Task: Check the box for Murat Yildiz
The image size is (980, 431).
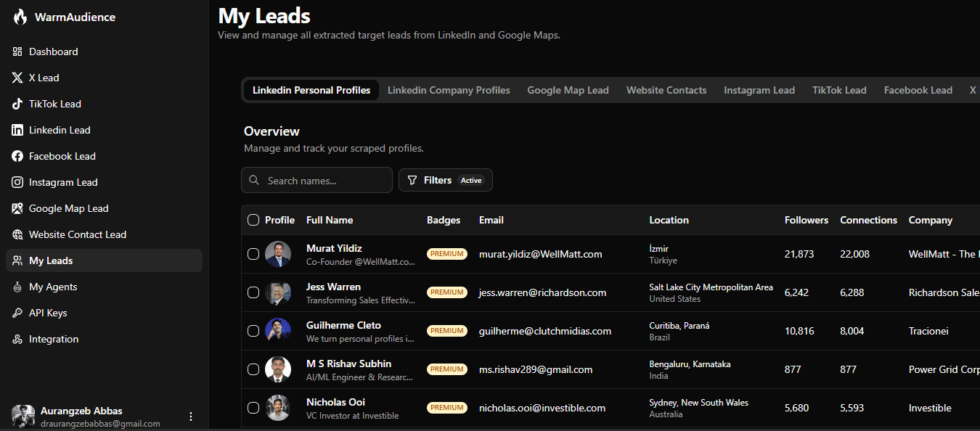Action: [x=253, y=254]
